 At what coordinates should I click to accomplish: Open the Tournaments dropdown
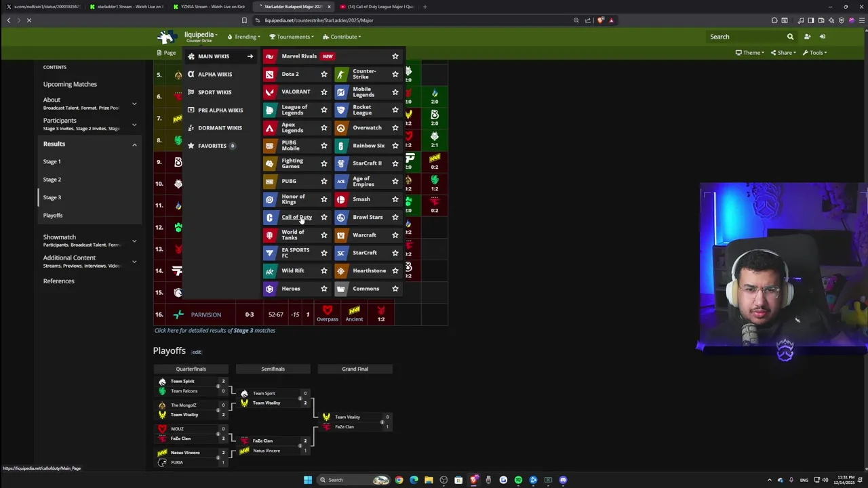point(292,37)
